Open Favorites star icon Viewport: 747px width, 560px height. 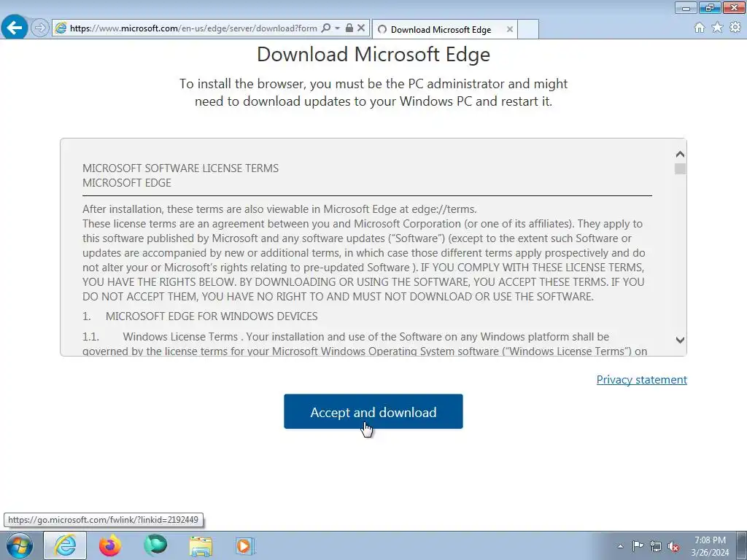point(717,28)
